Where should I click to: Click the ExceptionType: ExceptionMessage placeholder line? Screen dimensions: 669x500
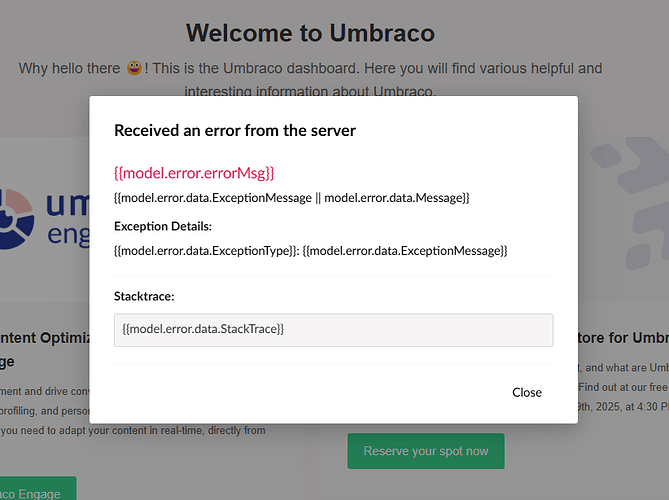click(x=311, y=250)
